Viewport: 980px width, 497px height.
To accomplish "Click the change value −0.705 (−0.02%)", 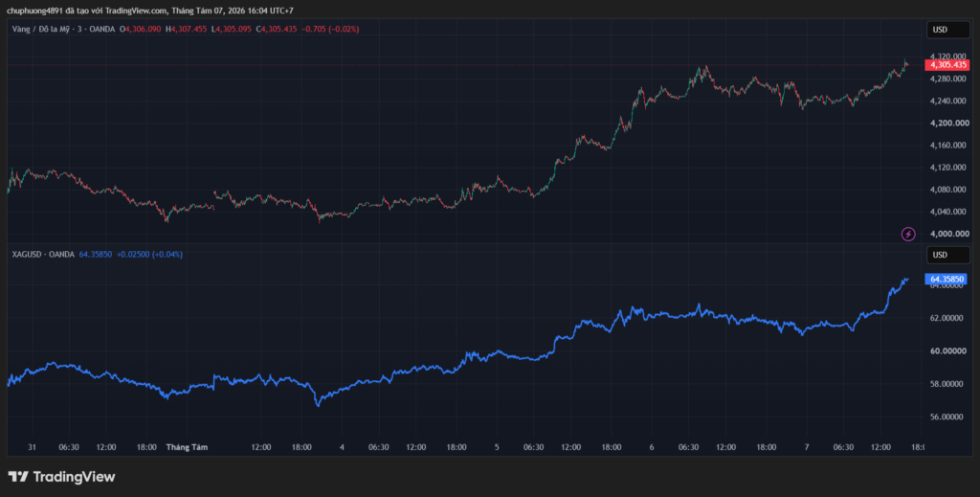I will click(x=330, y=29).
